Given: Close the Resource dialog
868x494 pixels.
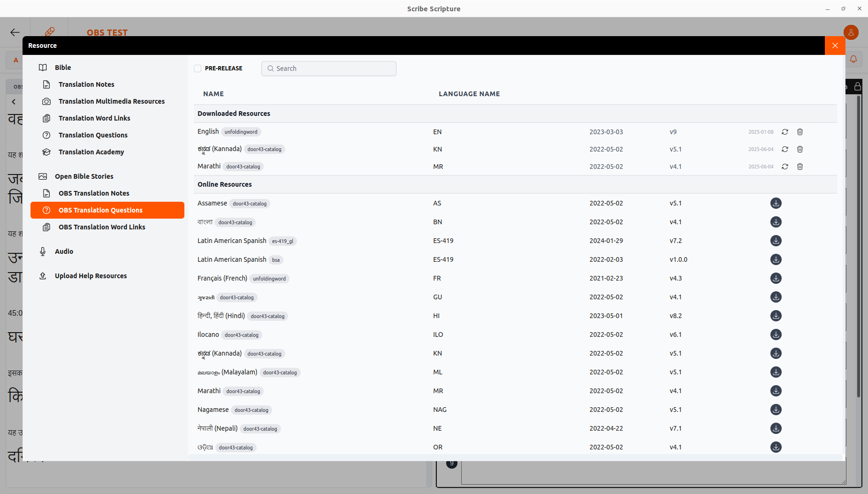Looking at the screenshot, I should [835, 45].
